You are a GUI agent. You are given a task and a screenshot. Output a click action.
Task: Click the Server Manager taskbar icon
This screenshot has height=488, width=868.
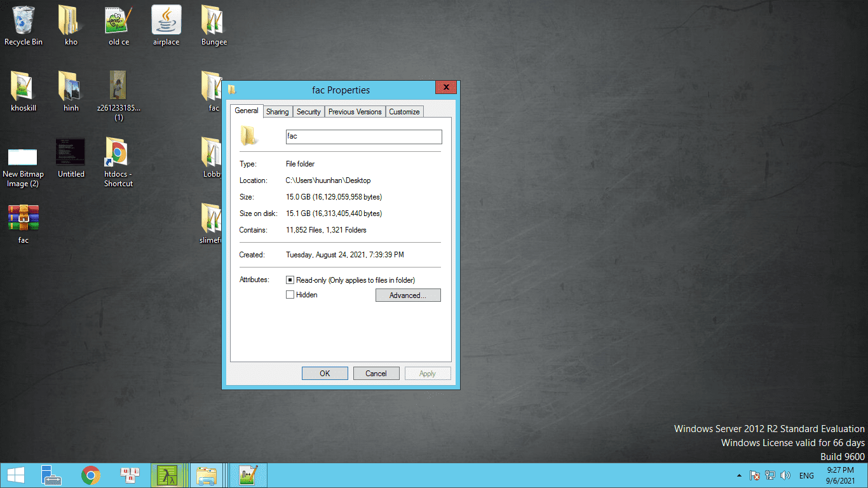pos(50,475)
